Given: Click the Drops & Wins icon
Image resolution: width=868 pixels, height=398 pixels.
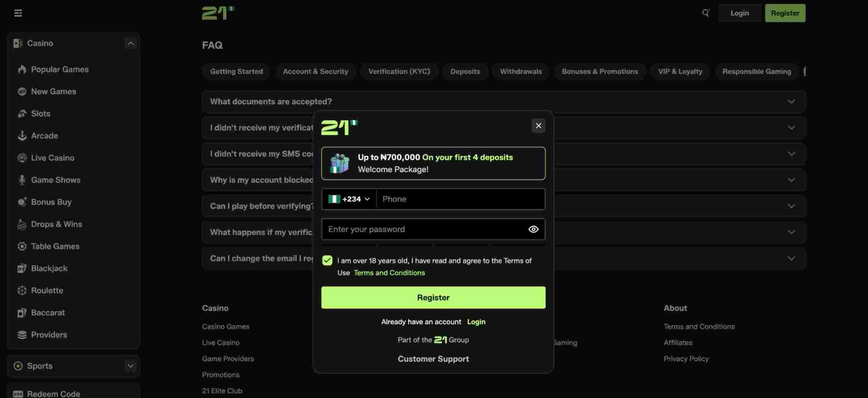Looking at the screenshot, I should 22,224.
